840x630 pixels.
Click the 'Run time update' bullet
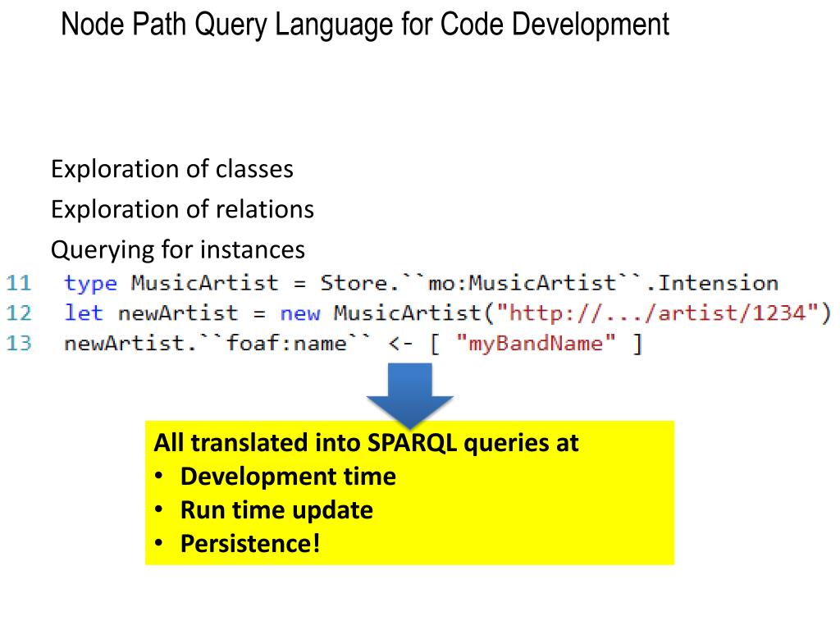coord(276,510)
